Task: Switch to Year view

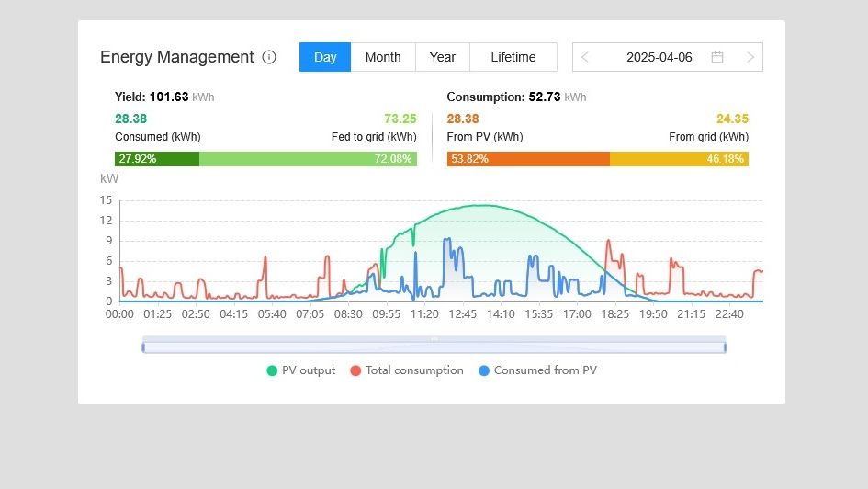Action: pos(442,57)
